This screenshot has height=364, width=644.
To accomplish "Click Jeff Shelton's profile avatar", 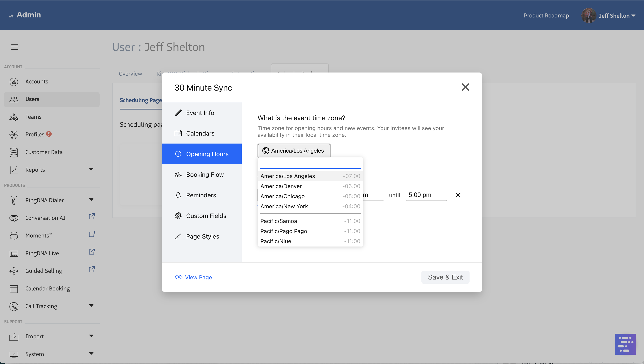I will click(589, 16).
